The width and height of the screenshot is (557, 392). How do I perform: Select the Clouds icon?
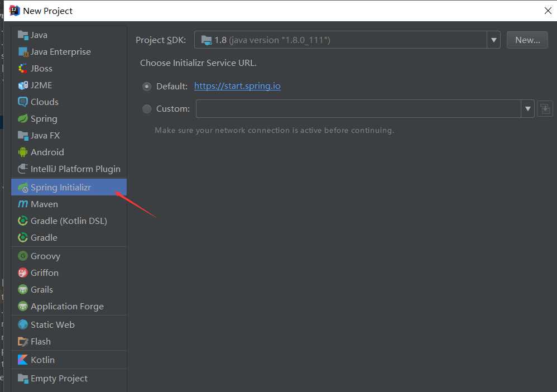(x=23, y=102)
